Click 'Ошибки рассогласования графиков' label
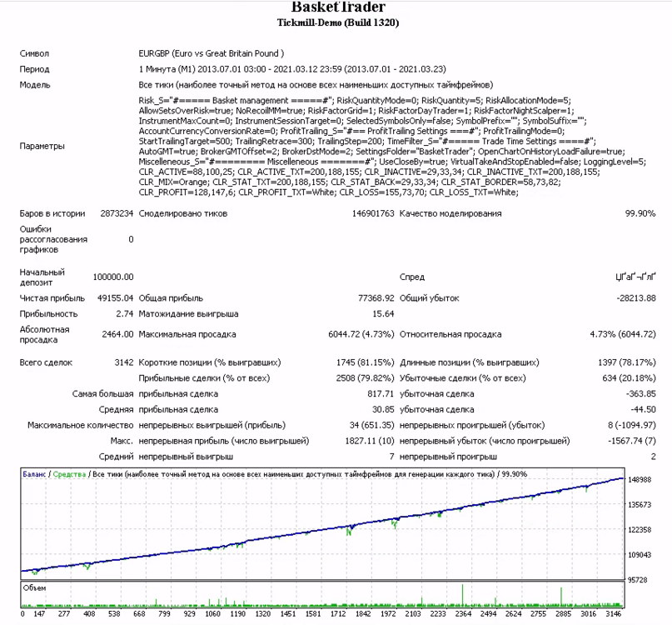 tap(53, 239)
